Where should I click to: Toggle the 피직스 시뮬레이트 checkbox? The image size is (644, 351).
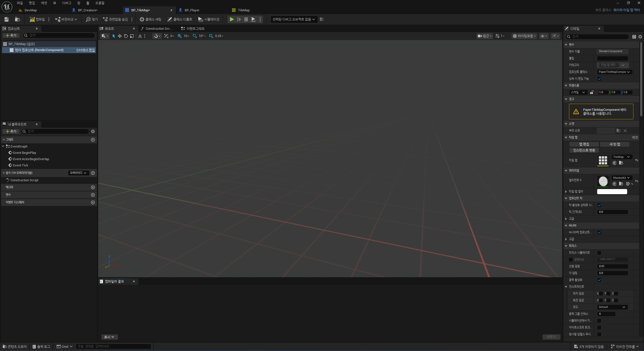[599, 253]
